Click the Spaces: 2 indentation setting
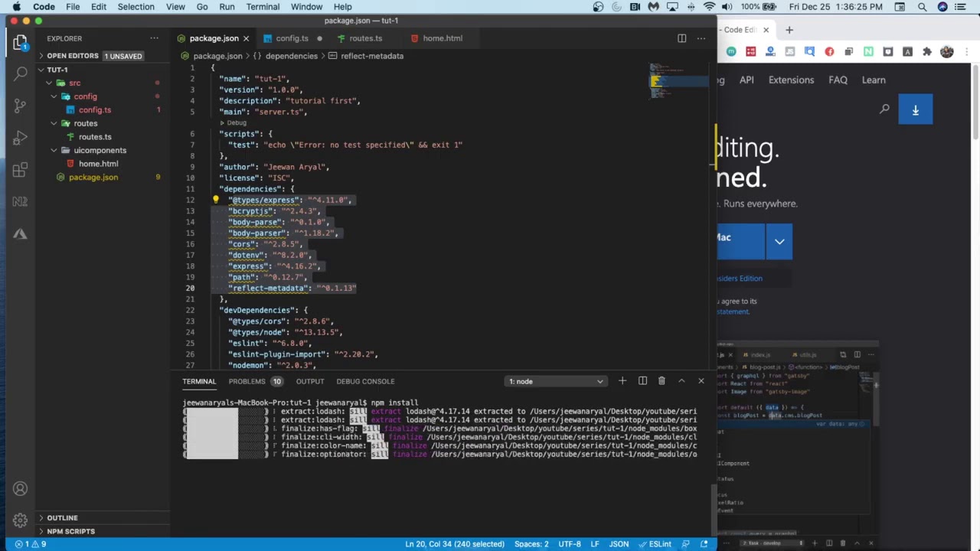980x551 pixels. tap(531, 544)
